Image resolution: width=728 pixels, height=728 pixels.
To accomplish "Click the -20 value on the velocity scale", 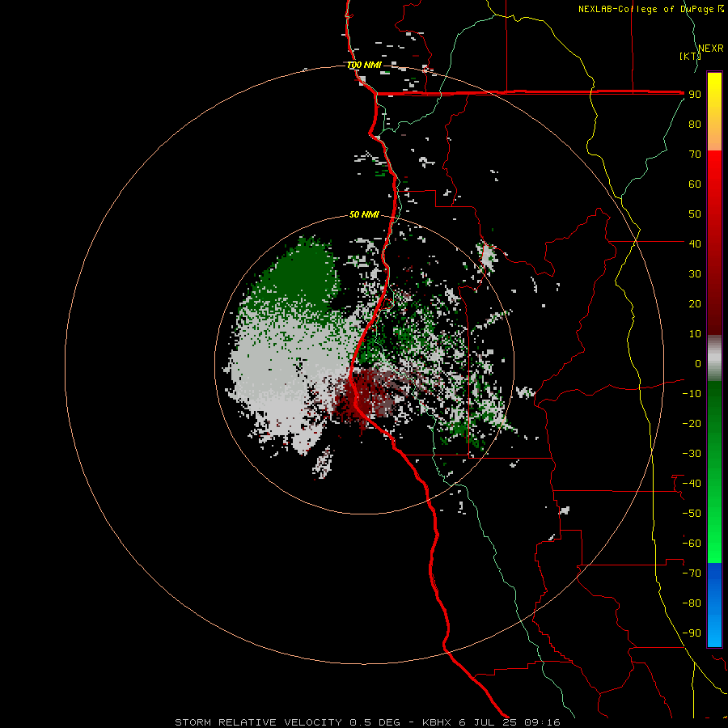I will click(x=692, y=423).
